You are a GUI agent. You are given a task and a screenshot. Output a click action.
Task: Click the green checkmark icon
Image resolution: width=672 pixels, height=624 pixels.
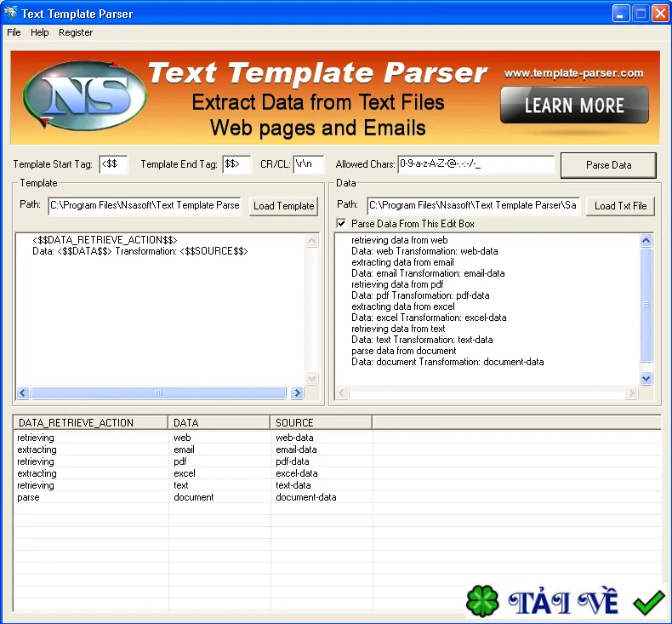point(649,602)
